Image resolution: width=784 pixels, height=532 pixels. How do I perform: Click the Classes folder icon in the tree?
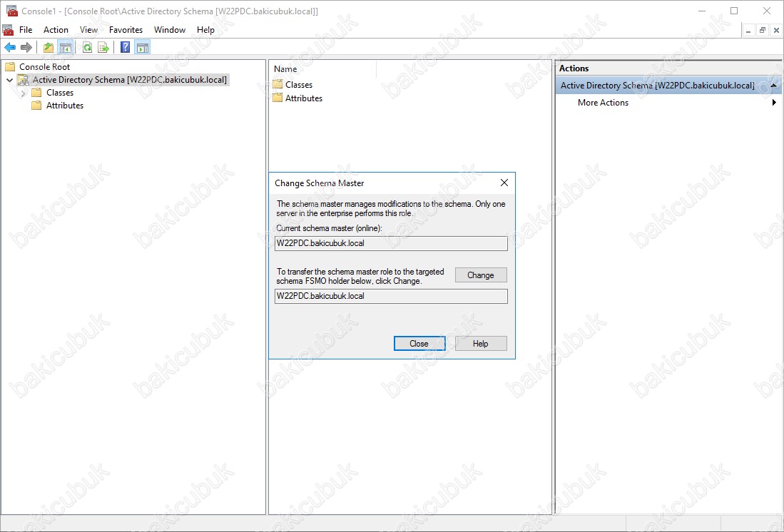(36, 93)
